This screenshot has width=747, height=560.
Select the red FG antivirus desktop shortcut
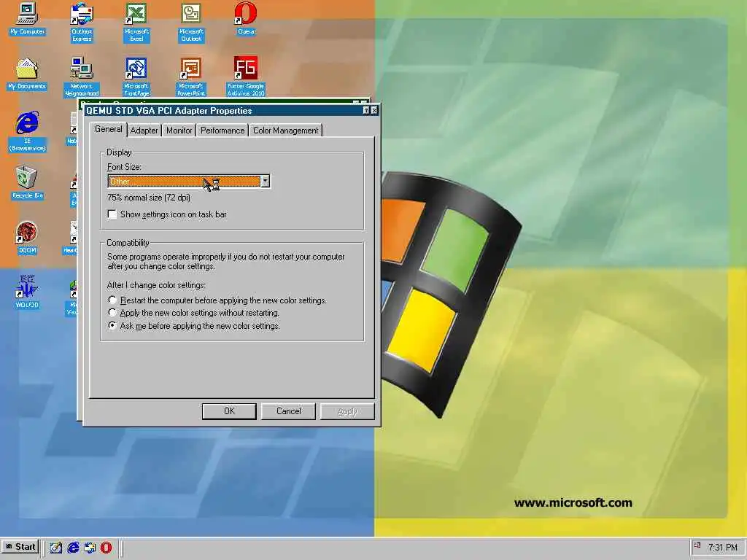tap(246, 77)
